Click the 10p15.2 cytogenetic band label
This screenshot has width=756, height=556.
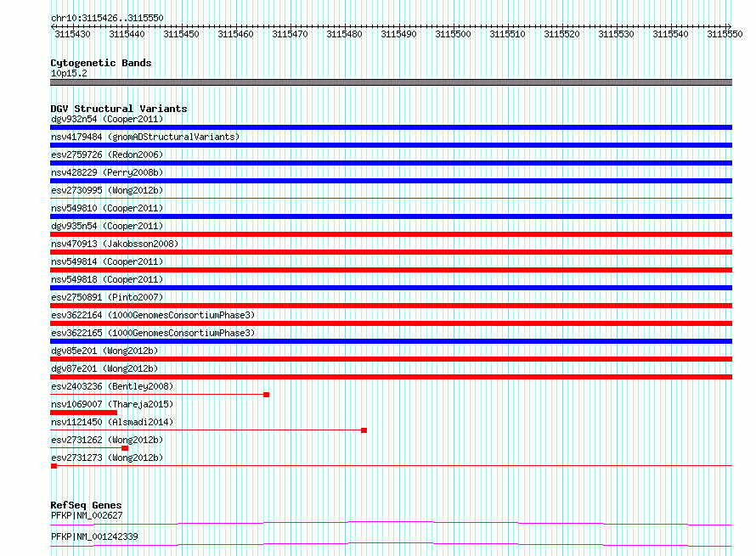(69, 73)
